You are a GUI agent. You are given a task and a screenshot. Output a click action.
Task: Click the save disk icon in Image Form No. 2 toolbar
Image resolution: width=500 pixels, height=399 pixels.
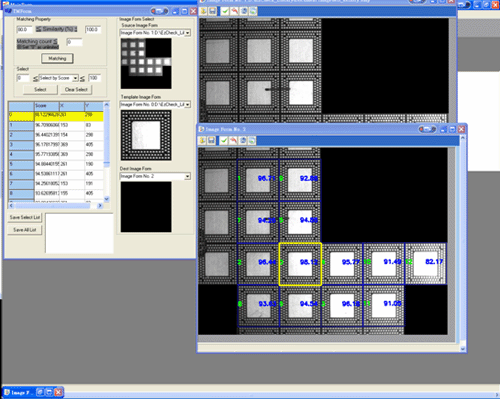(211, 141)
